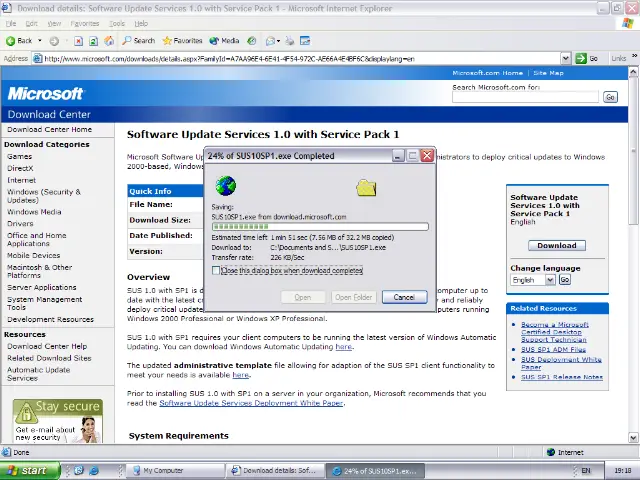Switch to Download details taskbar button
640x480 pixels.
(276, 471)
